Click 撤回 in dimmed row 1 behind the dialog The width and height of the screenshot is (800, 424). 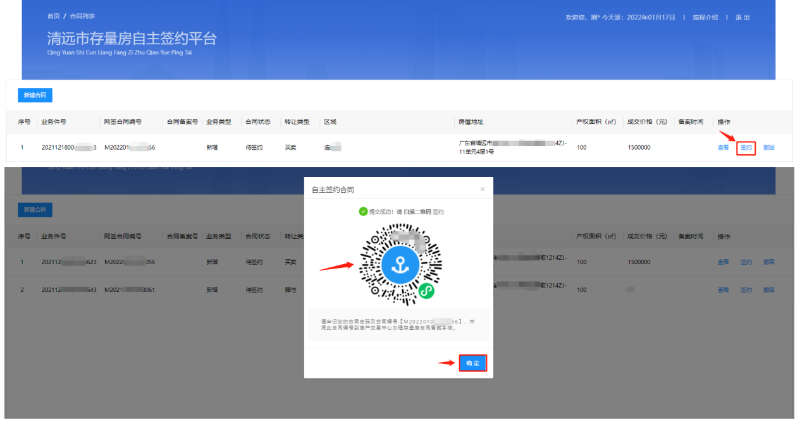769,262
